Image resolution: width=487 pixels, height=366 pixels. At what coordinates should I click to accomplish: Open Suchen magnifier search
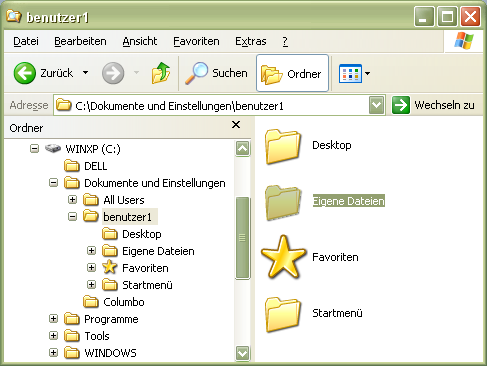pos(217,73)
